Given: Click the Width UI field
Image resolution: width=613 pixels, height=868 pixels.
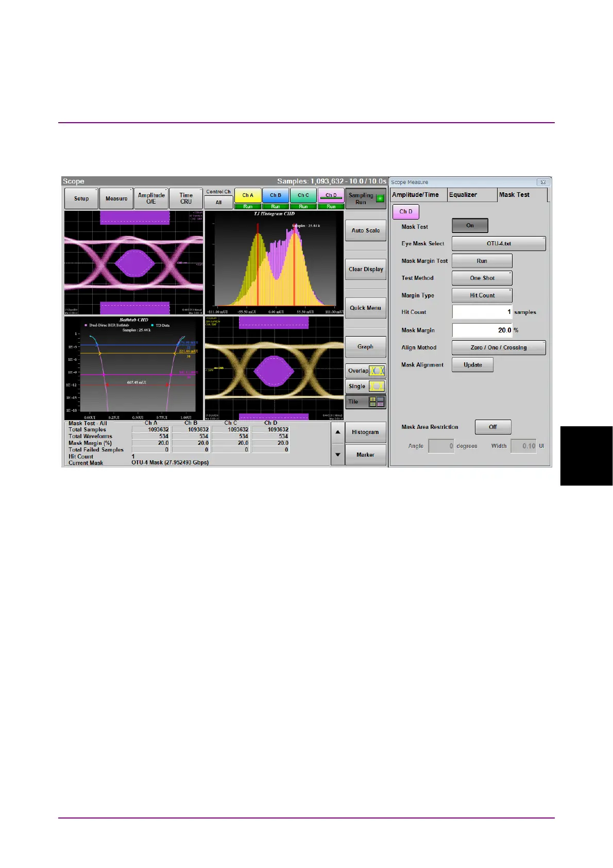Looking at the screenshot, I should pos(523,446).
